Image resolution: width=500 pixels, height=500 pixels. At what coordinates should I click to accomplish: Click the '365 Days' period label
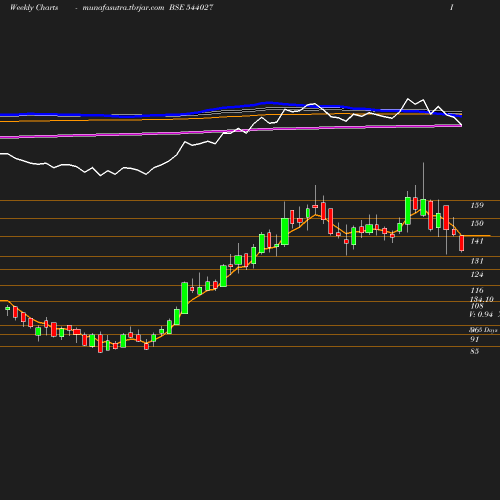[484, 330]
